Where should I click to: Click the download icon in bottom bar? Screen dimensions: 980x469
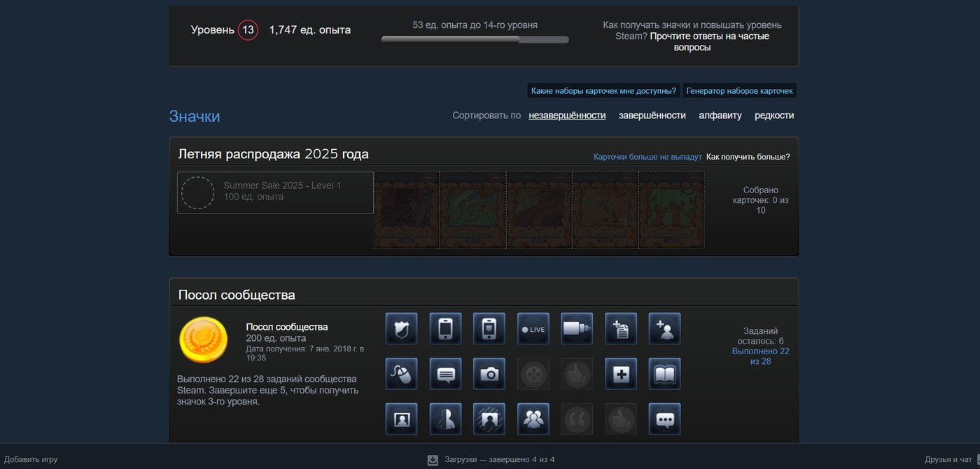tap(433, 460)
